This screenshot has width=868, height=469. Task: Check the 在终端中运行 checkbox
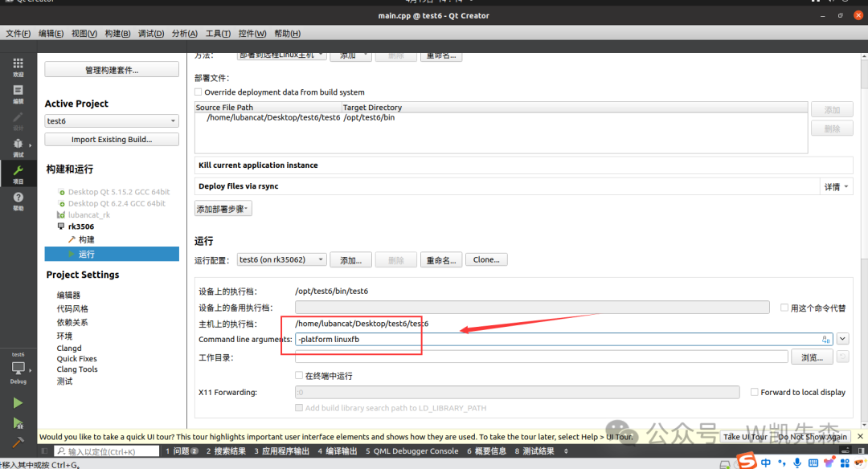point(300,376)
